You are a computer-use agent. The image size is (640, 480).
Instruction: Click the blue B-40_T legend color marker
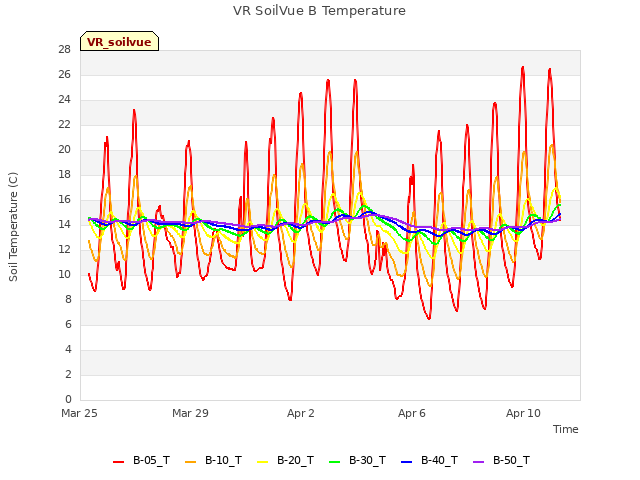pyautogui.click(x=407, y=462)
